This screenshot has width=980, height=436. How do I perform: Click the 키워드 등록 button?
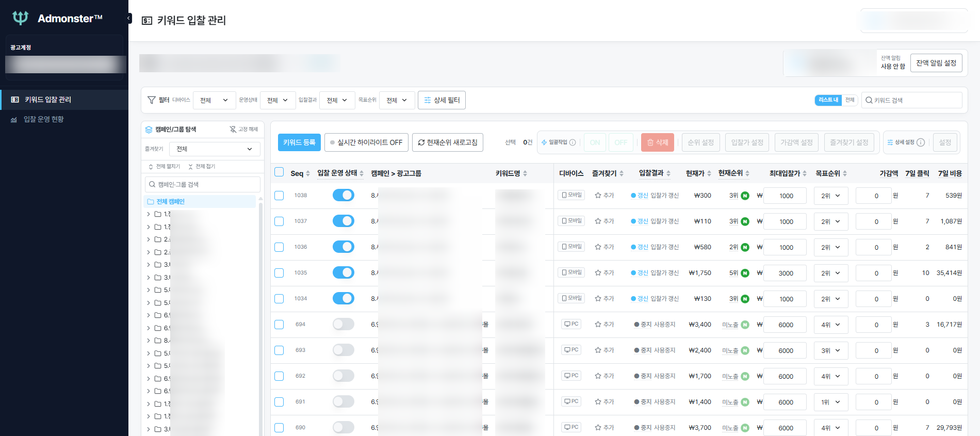[299, 142]
